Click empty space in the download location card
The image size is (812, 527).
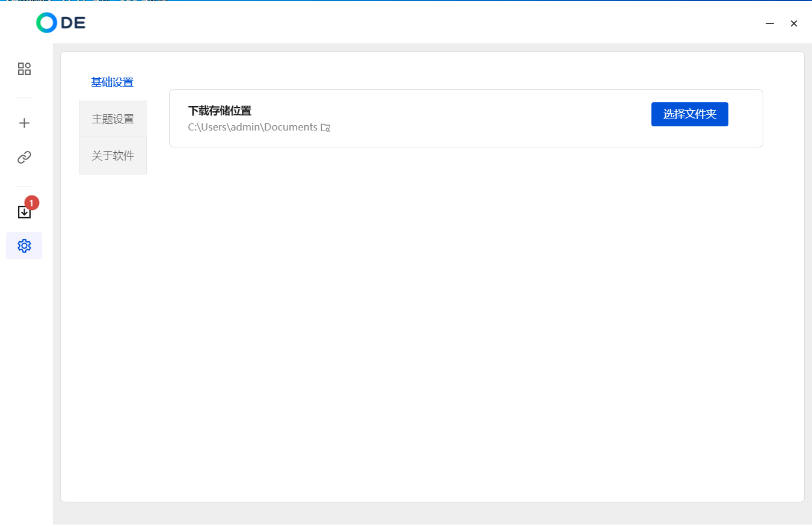[x=481, y=118]
